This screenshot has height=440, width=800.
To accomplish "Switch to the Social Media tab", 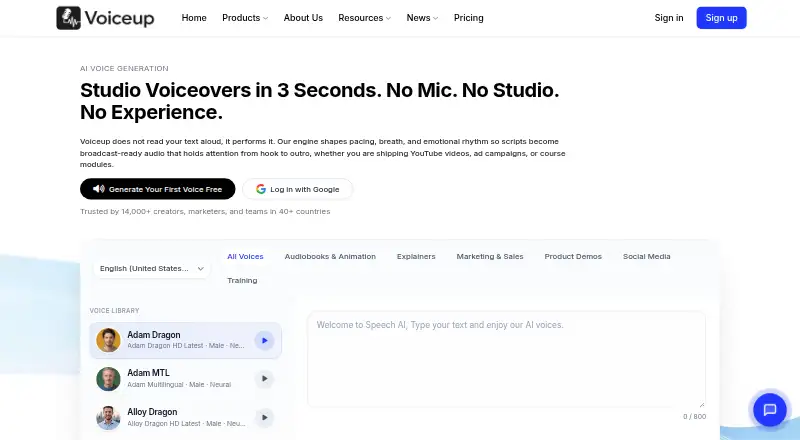I will pyautogui.click(x=646, y=256).
